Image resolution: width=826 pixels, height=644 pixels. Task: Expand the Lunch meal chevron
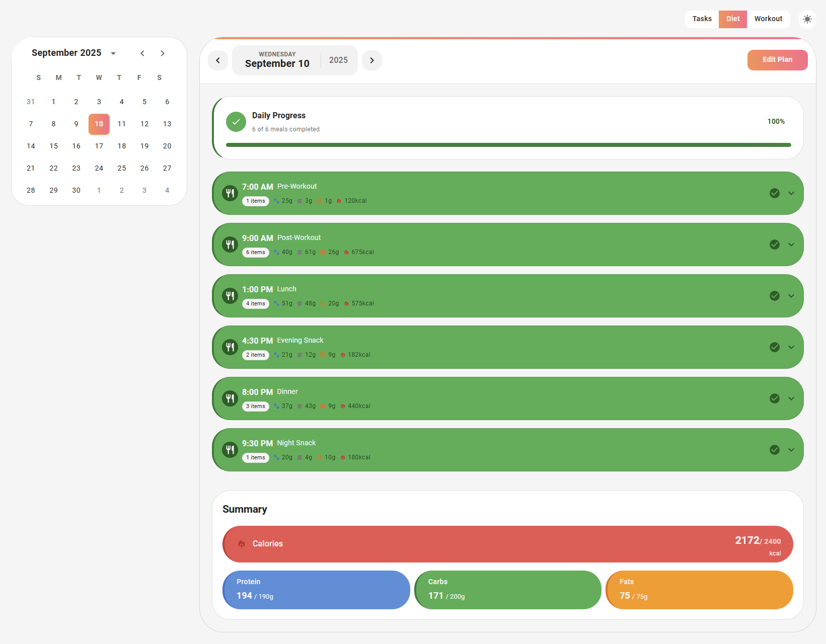coord(791,296)
